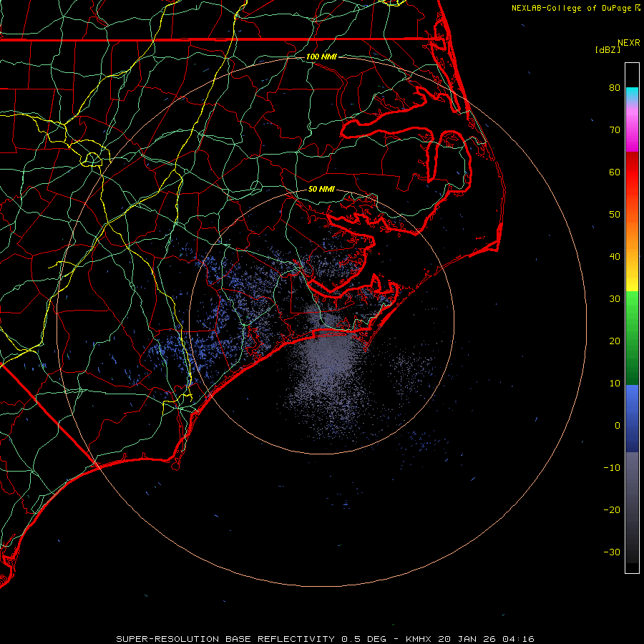Click the 60 value on the dBZ scale
Screen dimensions: 644x644
[615, 172]
